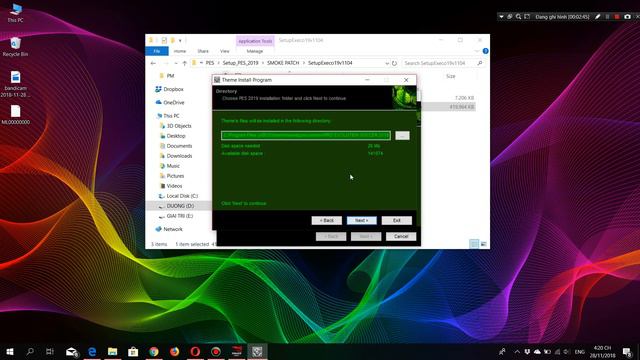Launch Google Chrome from the taskbar

(x=154, y=351)
